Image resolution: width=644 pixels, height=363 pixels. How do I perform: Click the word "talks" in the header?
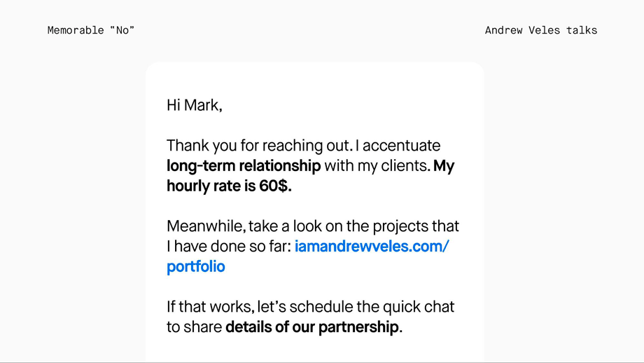point(582,30)
